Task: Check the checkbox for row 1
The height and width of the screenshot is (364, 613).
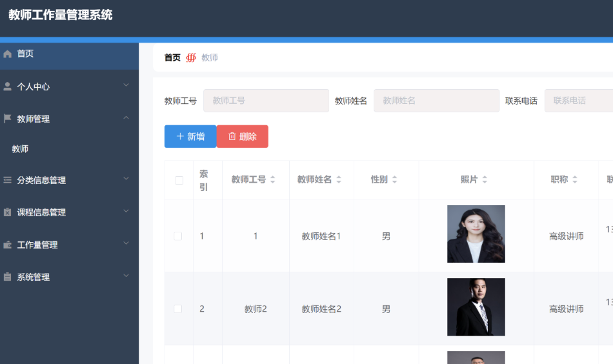Action: click(x=178, y=236)
